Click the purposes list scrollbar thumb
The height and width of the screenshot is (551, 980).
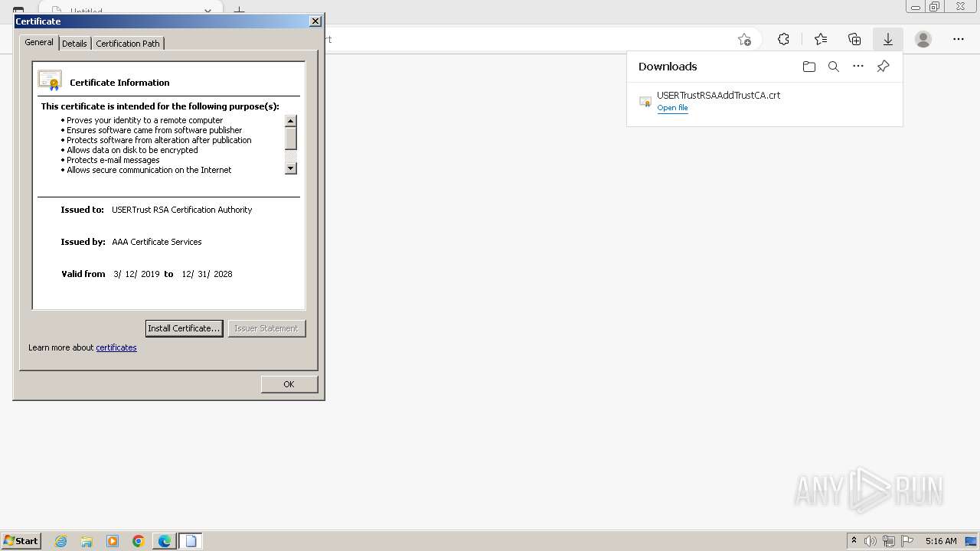[291, 139]
